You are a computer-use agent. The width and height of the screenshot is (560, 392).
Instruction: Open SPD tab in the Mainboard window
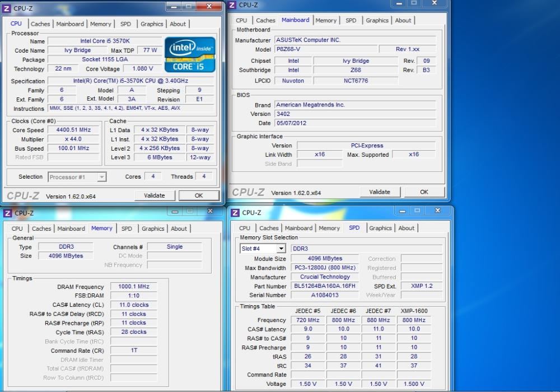pyautogui.click(x=351, y=20)
